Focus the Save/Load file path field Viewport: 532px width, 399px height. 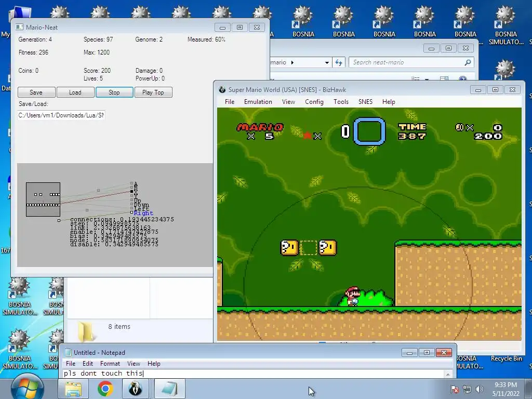click(61, 115)
